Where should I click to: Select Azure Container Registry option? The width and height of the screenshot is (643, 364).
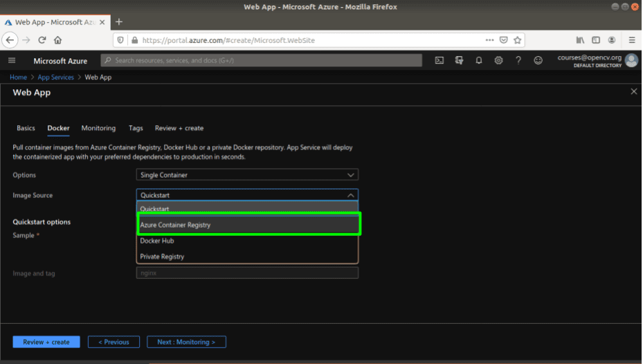click(247, 225)
